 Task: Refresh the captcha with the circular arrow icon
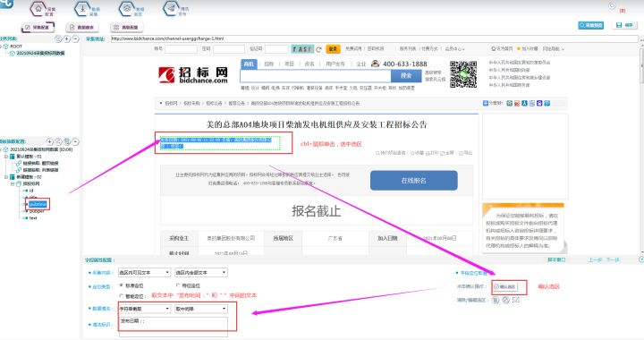point(318,49)
